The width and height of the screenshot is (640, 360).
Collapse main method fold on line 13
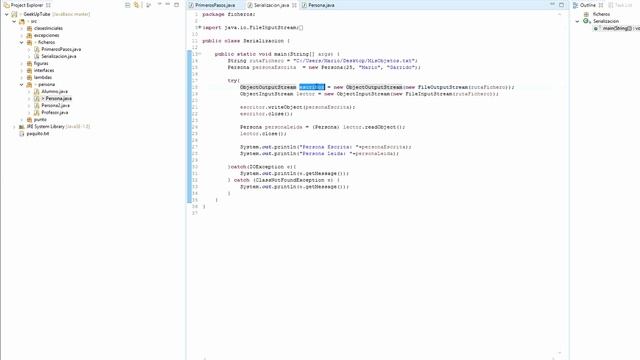(200, 54)
